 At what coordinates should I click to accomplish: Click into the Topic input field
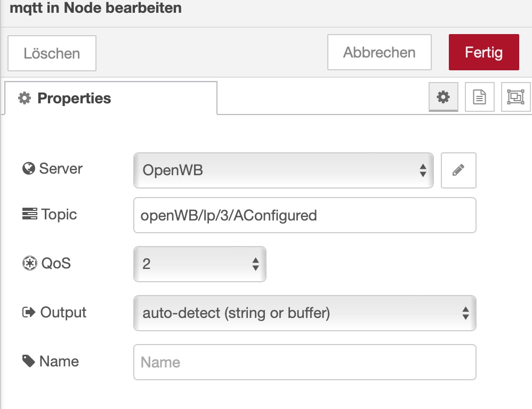pos(304,216)
